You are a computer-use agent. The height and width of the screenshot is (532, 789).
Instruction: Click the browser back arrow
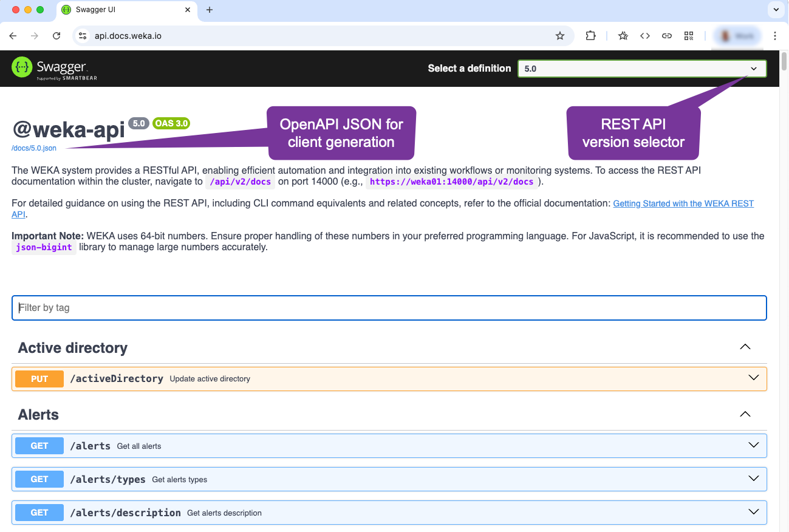tap(13, 36)
